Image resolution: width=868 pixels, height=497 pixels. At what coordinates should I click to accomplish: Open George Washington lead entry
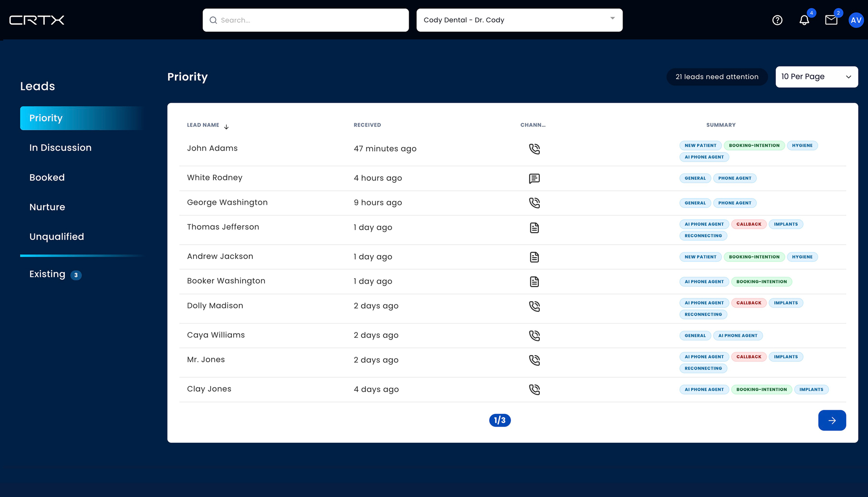227,203
